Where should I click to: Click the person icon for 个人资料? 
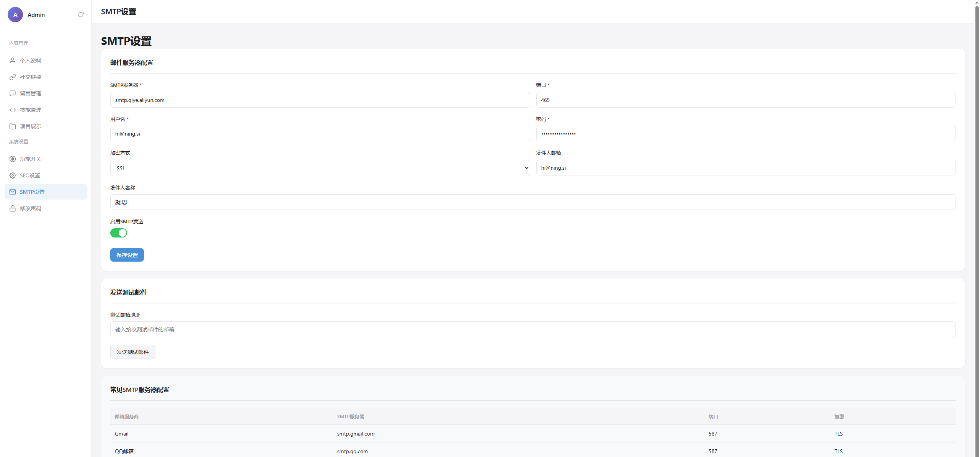13,61
